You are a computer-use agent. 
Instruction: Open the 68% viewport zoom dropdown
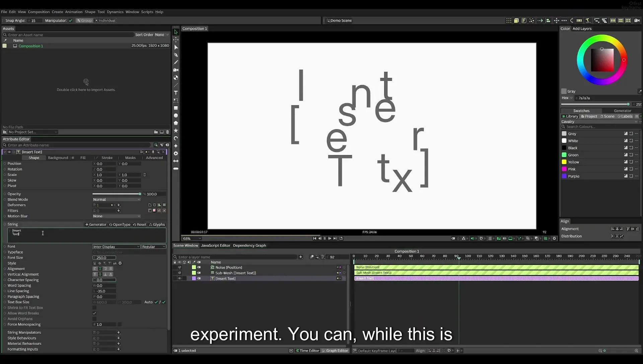[x=192, y=239]
